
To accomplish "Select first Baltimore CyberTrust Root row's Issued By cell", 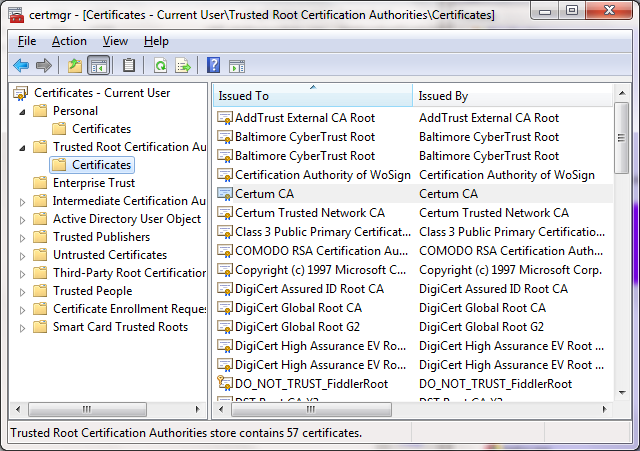I will click(489, 137).
